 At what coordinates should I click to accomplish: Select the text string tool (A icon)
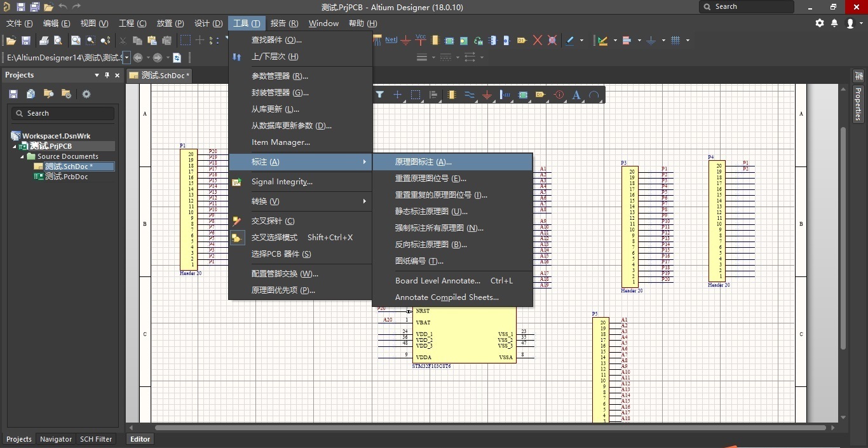[x=576, y=95]
